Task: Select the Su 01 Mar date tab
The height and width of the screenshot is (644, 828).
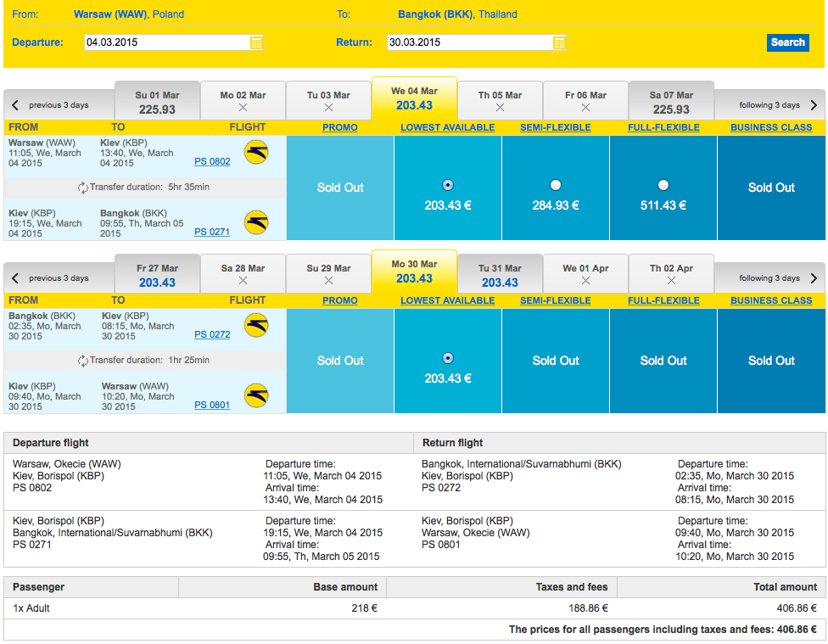Action: [x=157, y=103]
